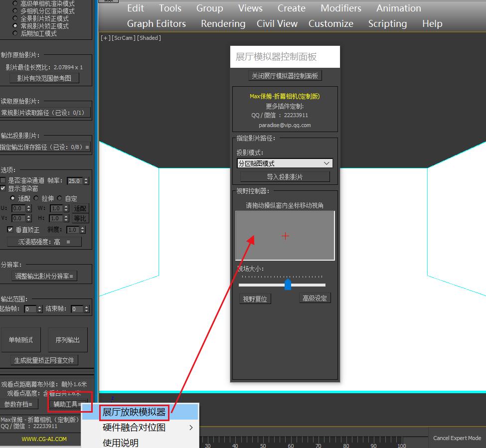This screenshot has height=448, width=486.
Task: Click the red crosshair in the view controller
Action: (285, 236)
